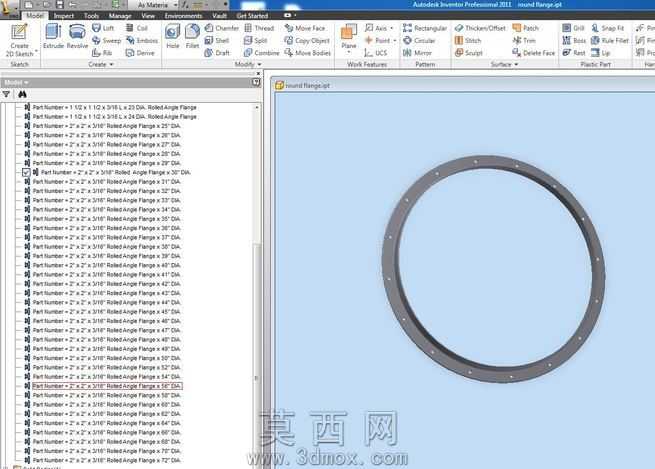Choose the Shell tool

[x=216, y=41]
